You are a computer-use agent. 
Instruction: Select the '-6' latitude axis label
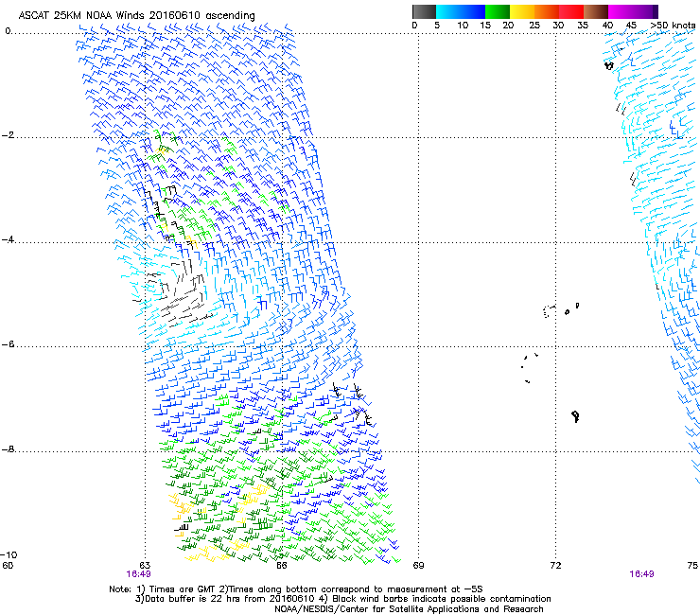(8, 344)
